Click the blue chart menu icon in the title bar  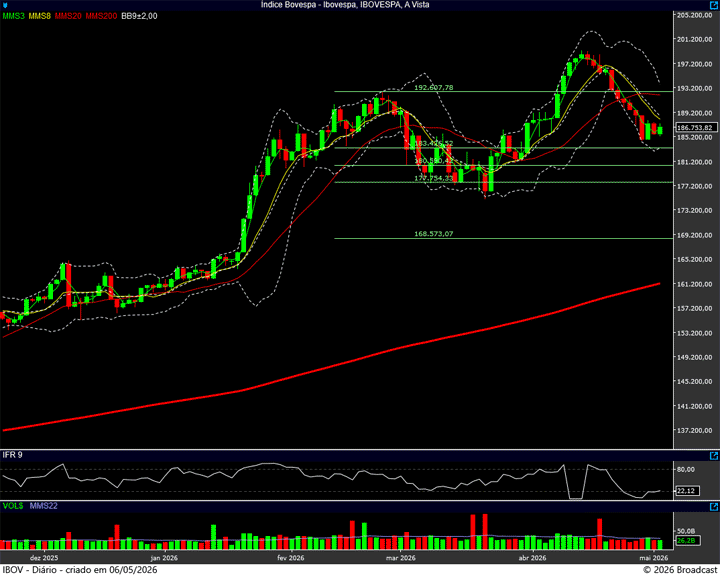(5, 5)
